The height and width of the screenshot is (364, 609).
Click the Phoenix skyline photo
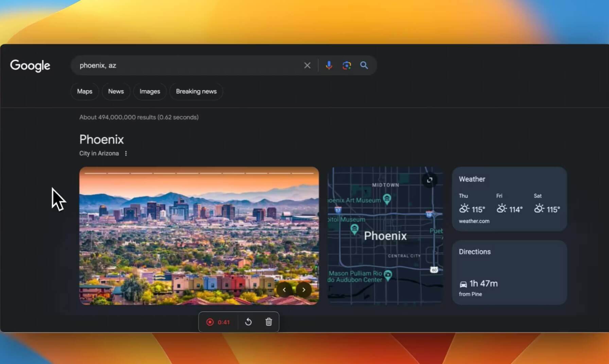(x=199, y=234)
